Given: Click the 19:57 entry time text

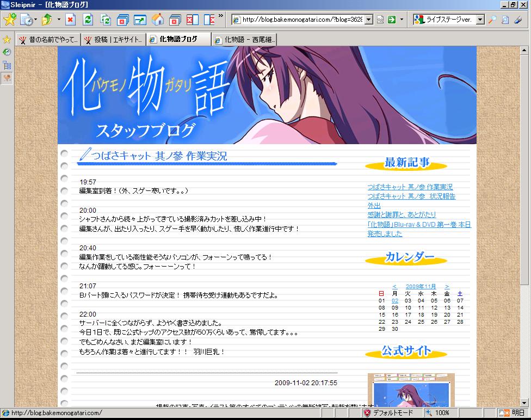Looking at the screenshot, I should (88, 182).
